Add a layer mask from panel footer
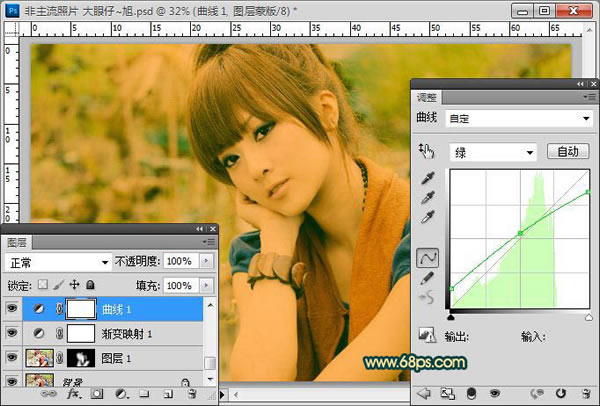The image size is (600, 406). click(97, 393)
